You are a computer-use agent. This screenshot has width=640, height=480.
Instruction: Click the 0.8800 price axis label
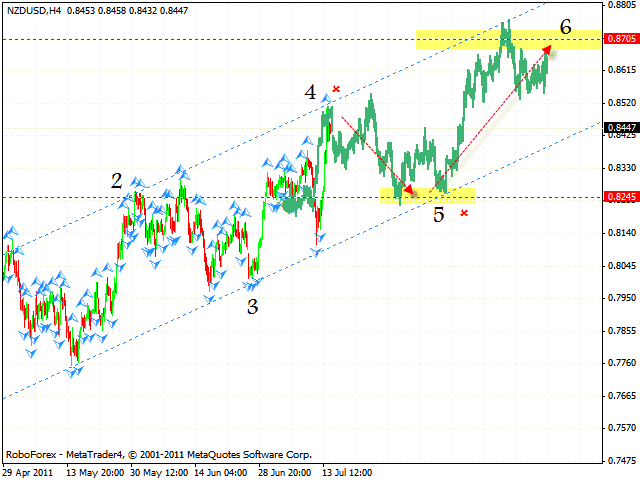621,5
